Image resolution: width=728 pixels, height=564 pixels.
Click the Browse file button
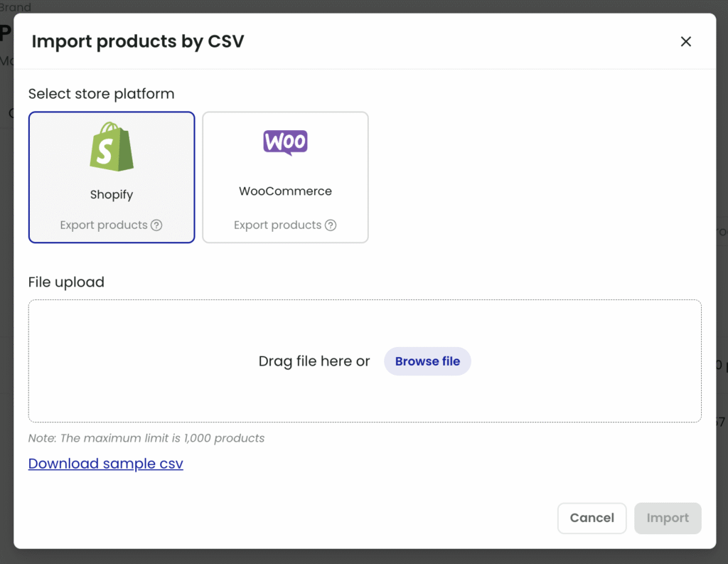[427, 361]
